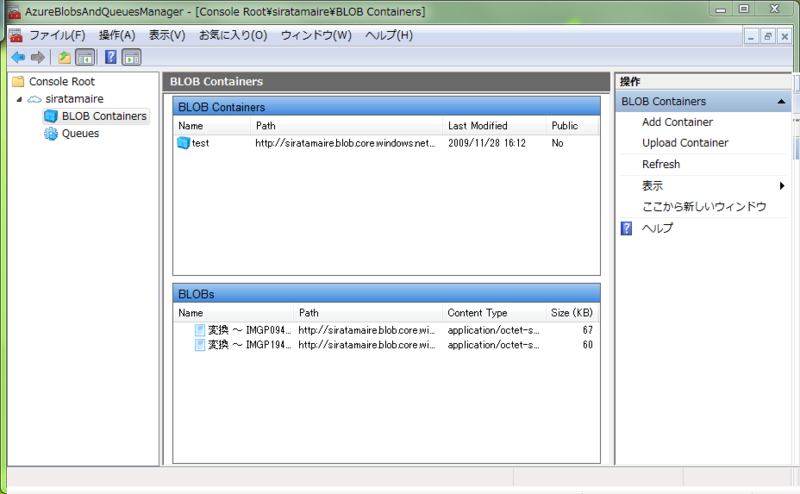Sort containers by Path column
The image size is (800, 494).
click(x=346, y=126)
